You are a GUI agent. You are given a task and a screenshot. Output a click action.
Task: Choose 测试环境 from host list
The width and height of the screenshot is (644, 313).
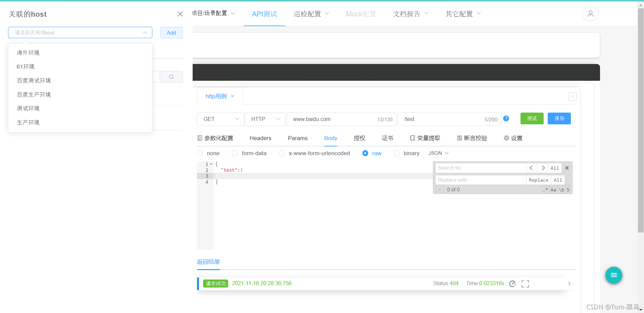(x=80, y=108)
